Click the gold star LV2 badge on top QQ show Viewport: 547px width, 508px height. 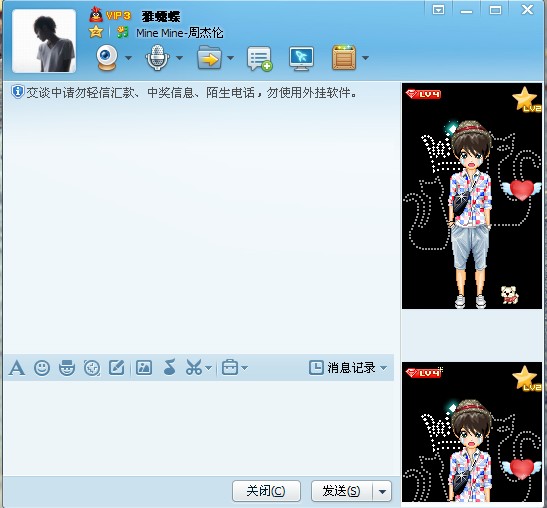(526, 99)
